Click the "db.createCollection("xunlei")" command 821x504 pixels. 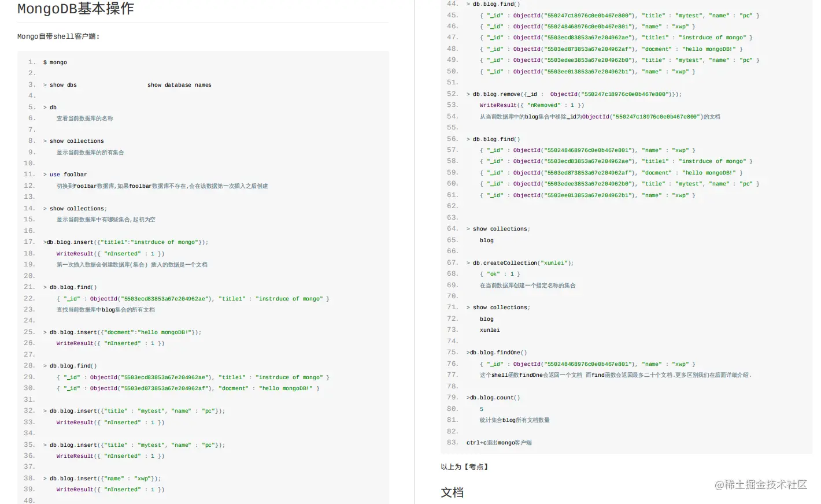[520, 262]
